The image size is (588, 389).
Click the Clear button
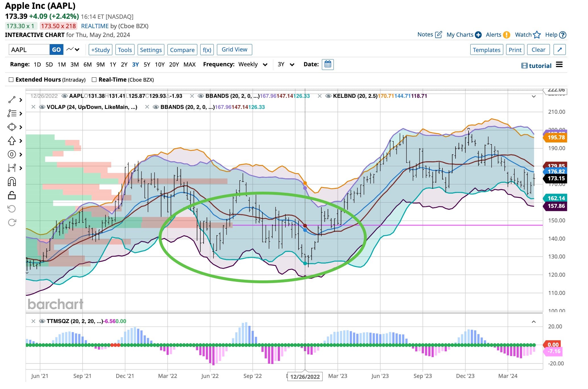(539, 49)
